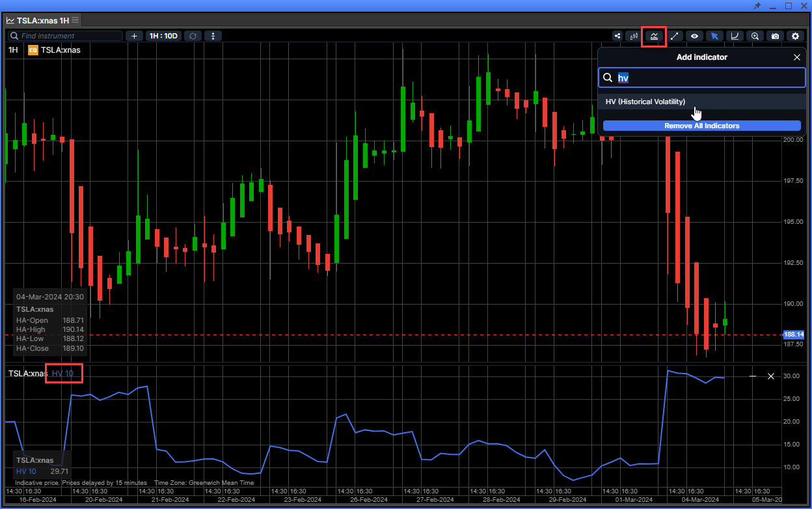The width and height of the screenshot is (812, 509).
Task: Select the pointer cursor tool
Action: (x=714, y=36)
